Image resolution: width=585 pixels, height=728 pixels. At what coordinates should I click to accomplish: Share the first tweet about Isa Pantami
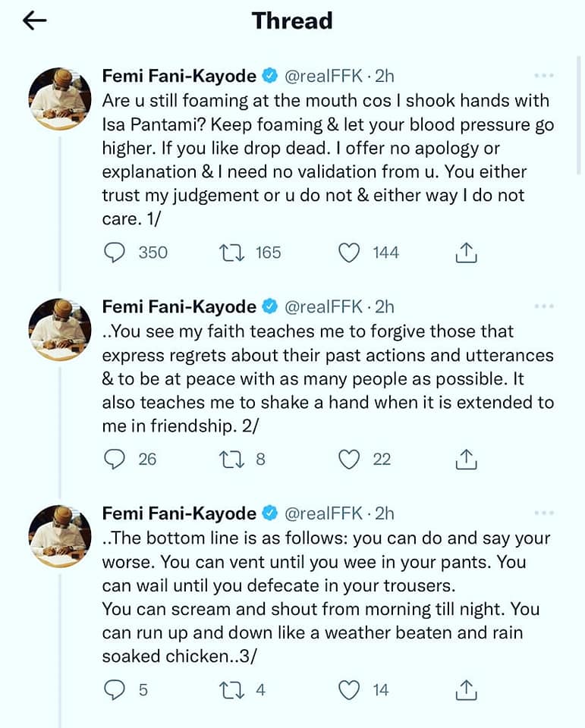pos(466,253)
